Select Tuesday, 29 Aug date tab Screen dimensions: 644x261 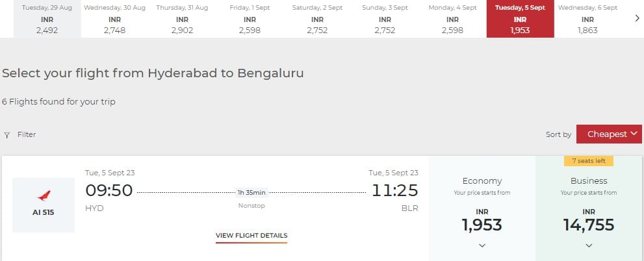47,19
